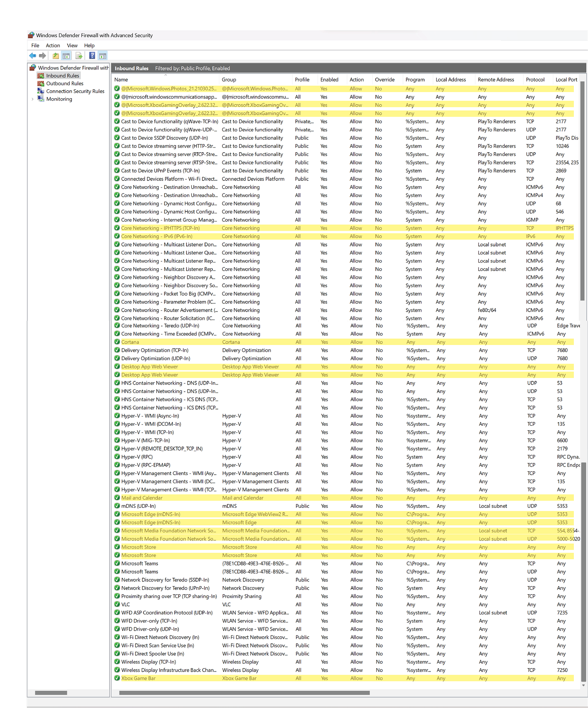Click the Filtered by: Public Profile, Enabled header text

point(193,69)
